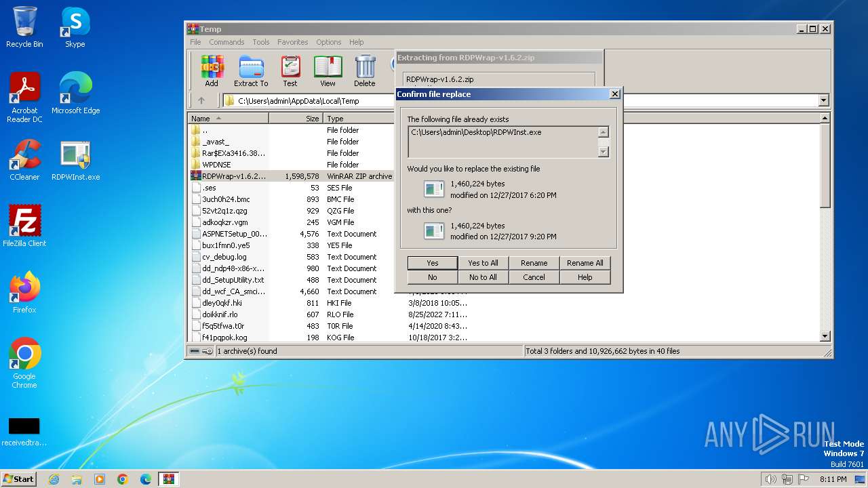Open the Google Chrome desktop shortcut
The width and height of the screenshot is (868, 488).
click(x=24, y=363)
